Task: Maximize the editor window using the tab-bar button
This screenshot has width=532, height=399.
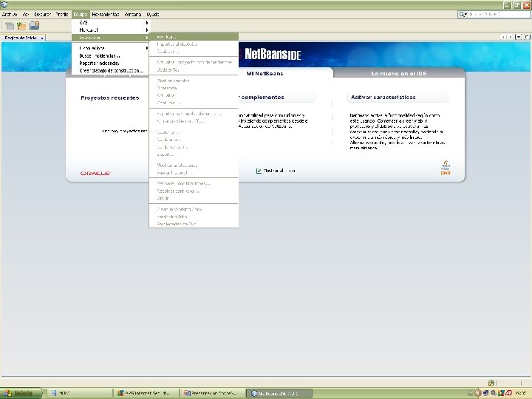Action: click(x=527, y=37)
